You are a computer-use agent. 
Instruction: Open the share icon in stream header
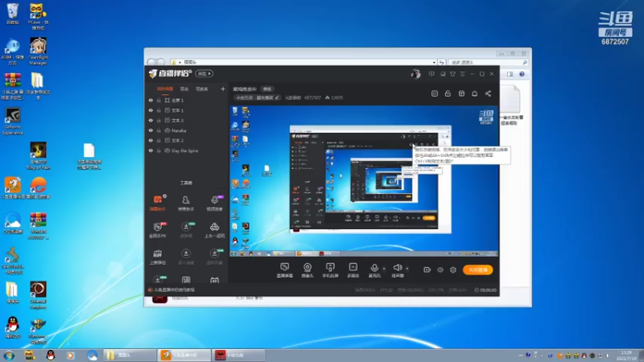pos(488,93)
